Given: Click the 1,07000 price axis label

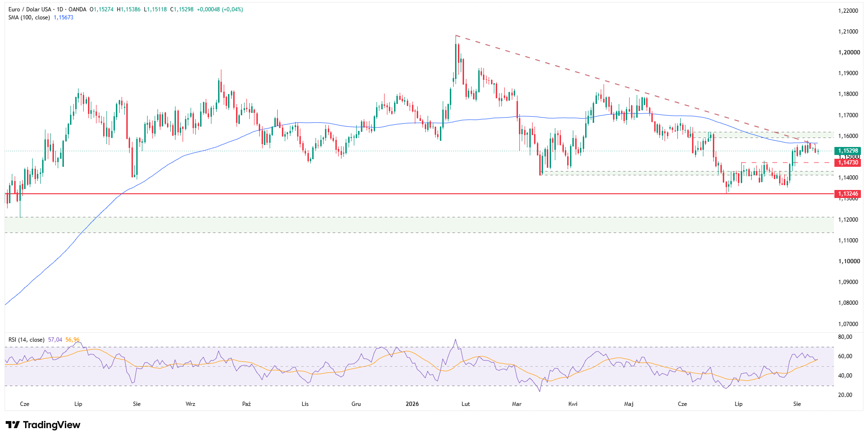Looking at the screenshot, I should point(848,324).
